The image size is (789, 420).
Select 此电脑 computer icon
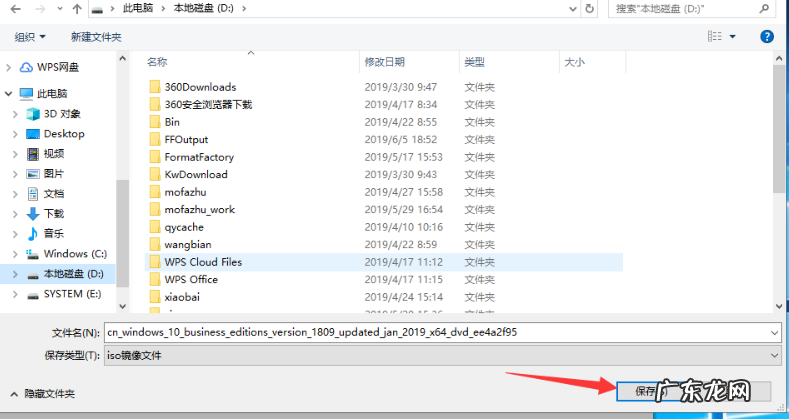tap(26, 94)
